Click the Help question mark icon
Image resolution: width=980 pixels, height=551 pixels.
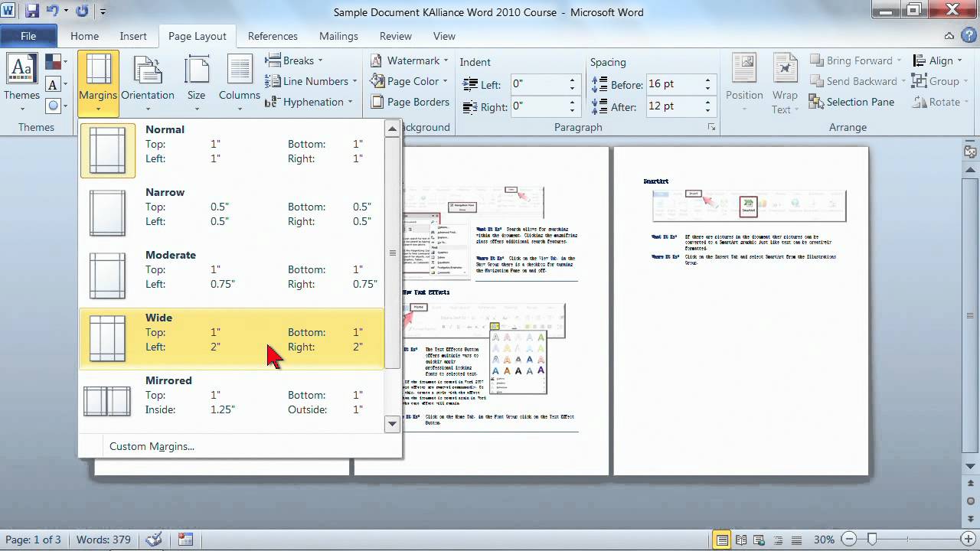coord(968,35)
